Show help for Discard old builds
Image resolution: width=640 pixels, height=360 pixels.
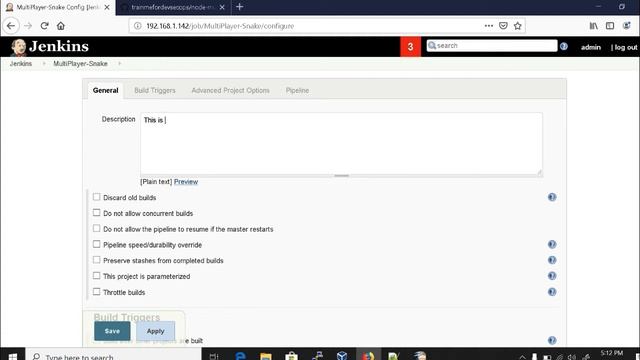[552, 197]
